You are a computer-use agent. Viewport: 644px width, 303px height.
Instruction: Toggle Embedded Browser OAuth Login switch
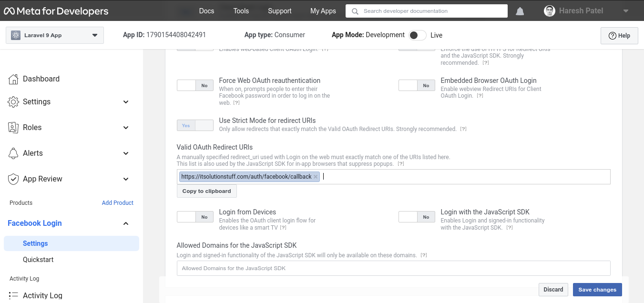click(x=417, y=86)
